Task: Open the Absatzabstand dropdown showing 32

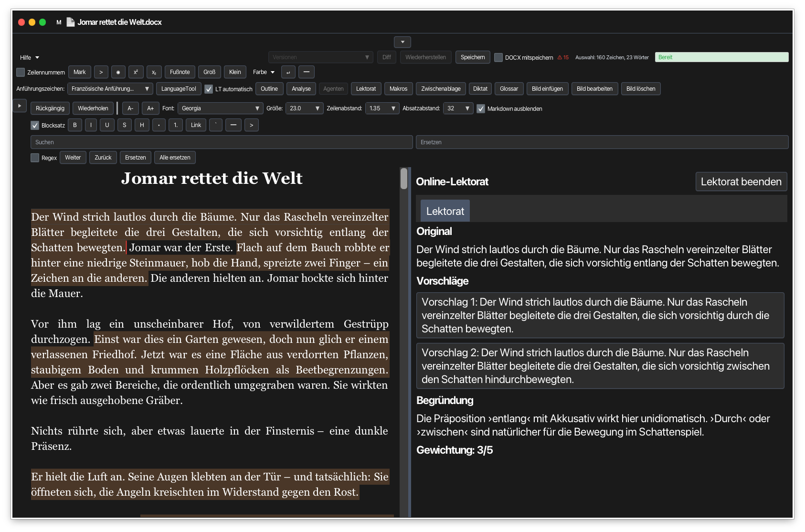Action: 458,108
